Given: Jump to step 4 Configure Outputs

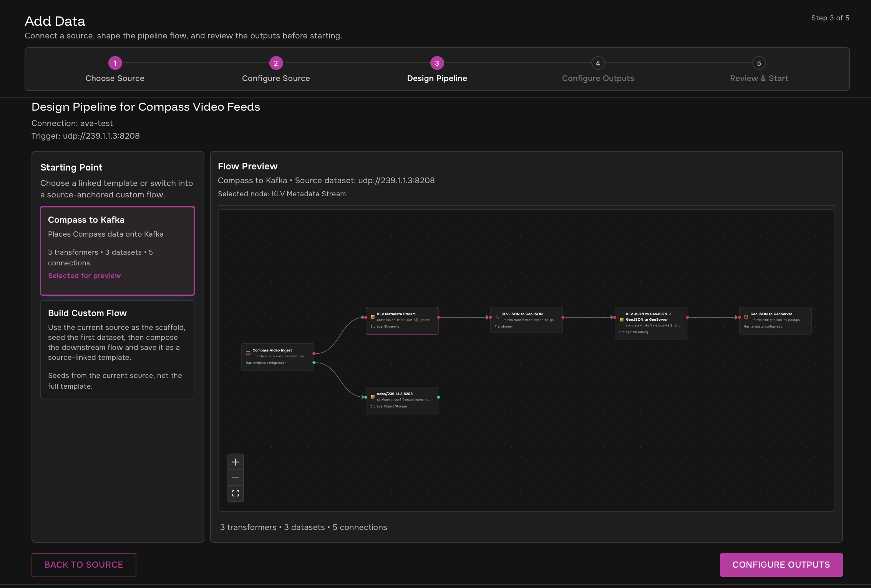Looking at the screenshot, I should point(598,70).
